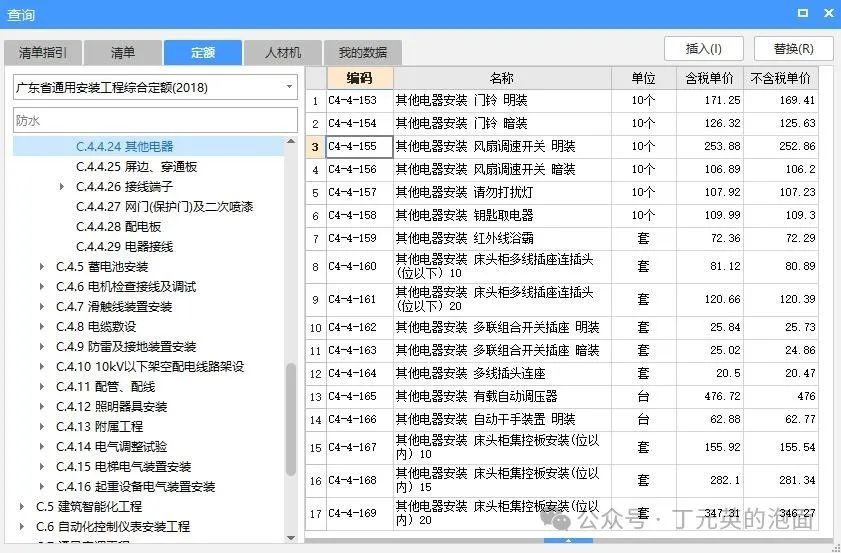The width and height of the screenshot is (841, 553).
Task: Expand the C.4.7 滑触线装置安装 node
Action: pos(42,306)
